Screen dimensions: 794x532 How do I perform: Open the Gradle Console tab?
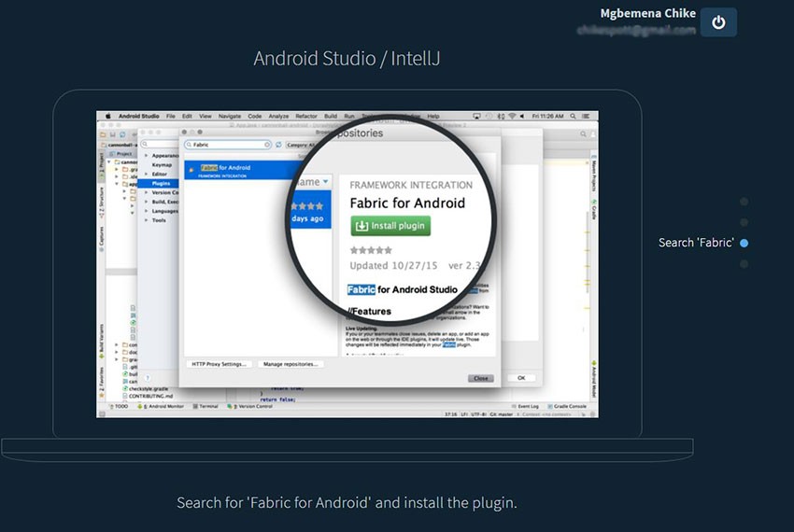pos(566,406)
